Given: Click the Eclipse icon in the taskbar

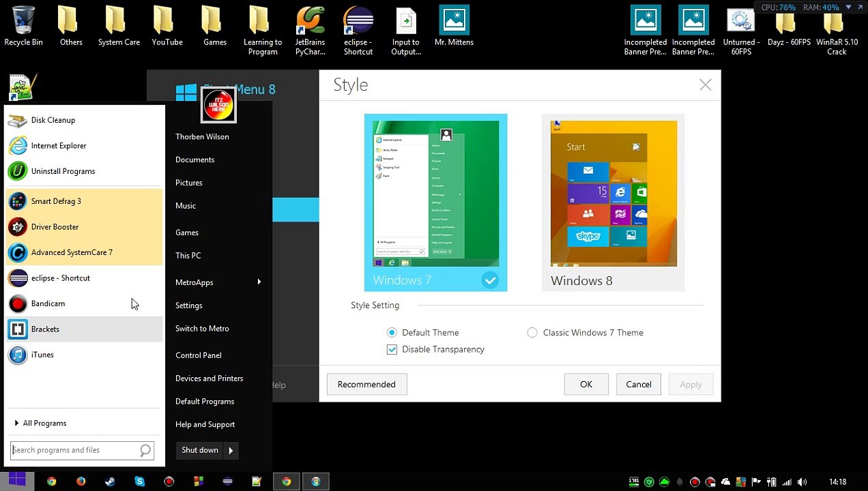Looking at the screenshot, I should [x=227, y=481].
